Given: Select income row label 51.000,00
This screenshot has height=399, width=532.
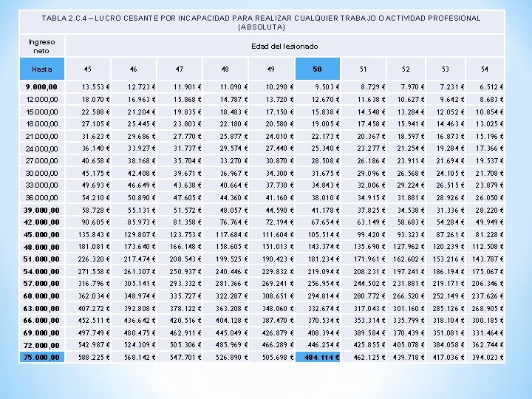Looking at the screenshot, I should 41,259.
